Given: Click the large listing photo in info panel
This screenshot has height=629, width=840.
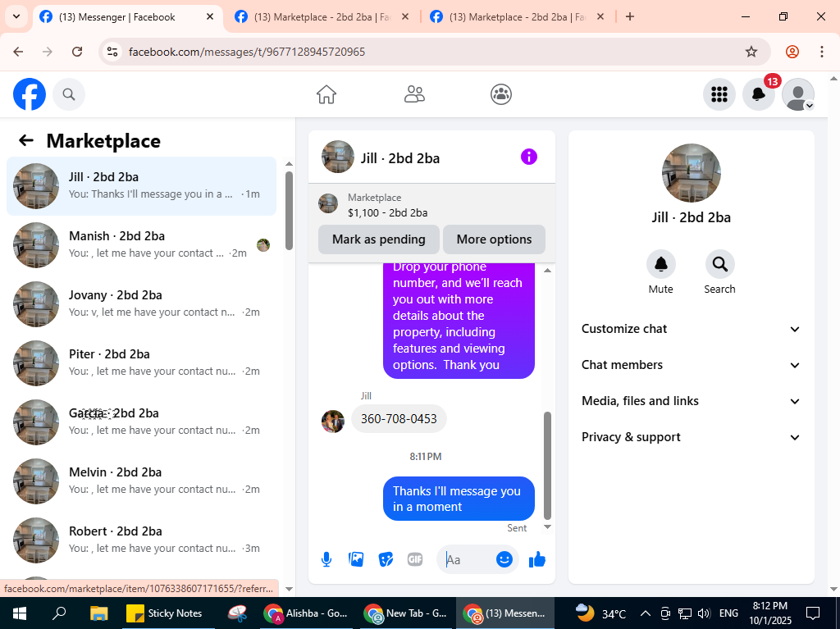Looking at the screenshot, I should point(691,173).
